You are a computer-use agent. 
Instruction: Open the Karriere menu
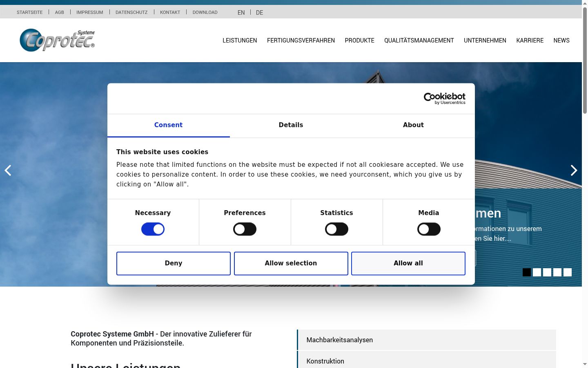[x=530, y=40]
